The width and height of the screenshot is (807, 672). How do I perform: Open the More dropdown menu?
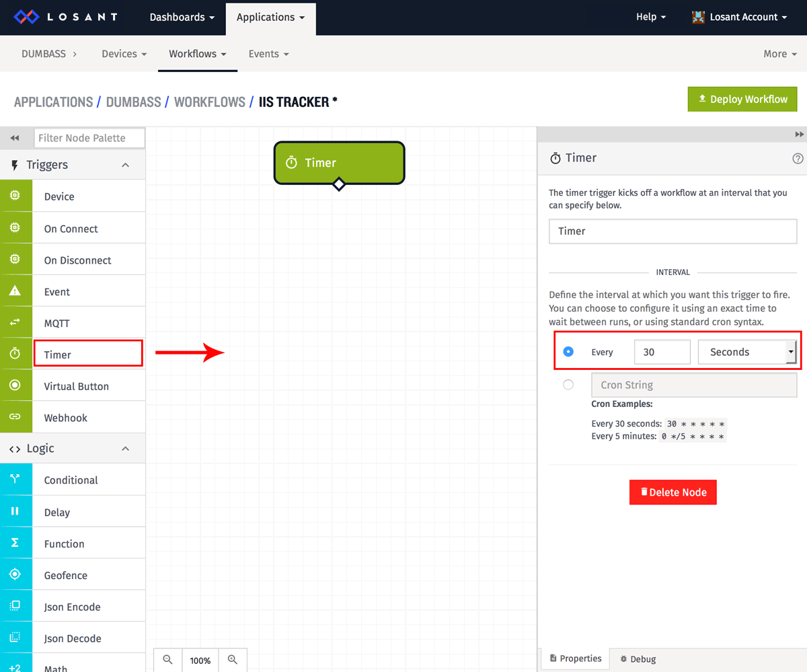tap(780, 54)
